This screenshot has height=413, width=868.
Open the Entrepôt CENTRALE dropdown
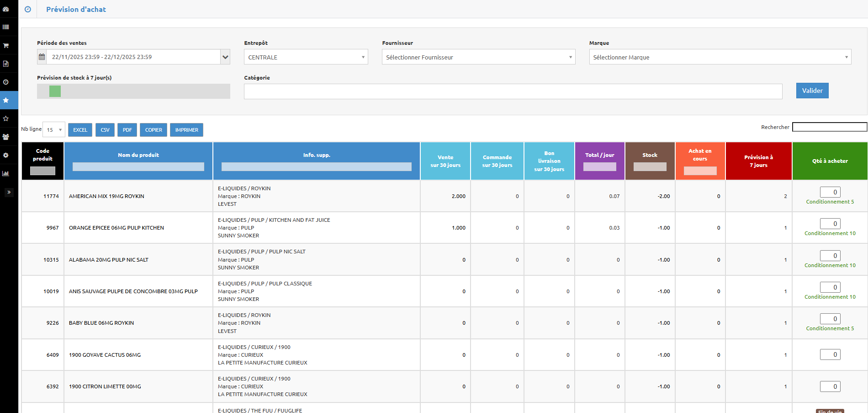(306, 57)
